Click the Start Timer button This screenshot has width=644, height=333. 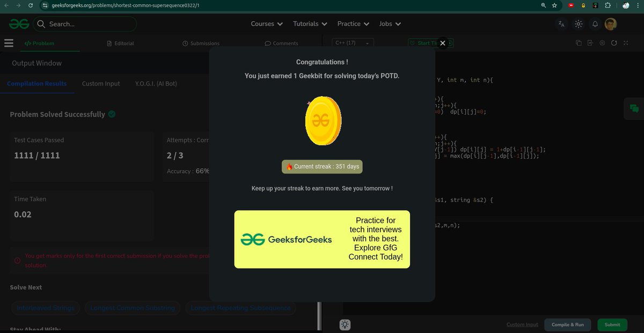(x=430, y=43)
